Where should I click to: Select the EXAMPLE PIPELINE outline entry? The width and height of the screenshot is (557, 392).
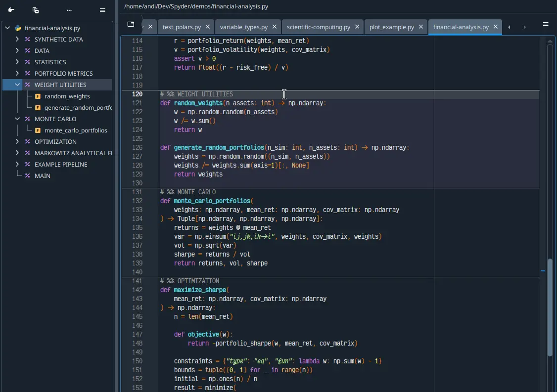pos(61,165)
